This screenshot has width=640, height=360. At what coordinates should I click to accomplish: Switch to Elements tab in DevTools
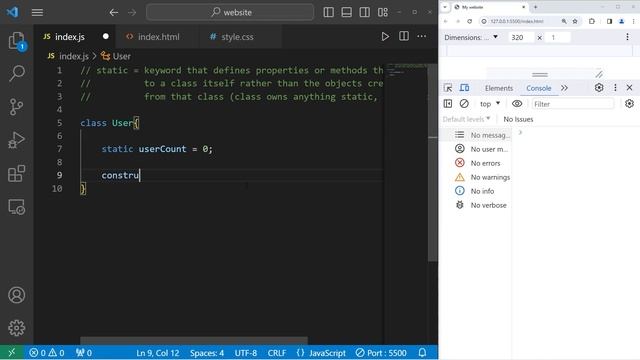[x=499, y=88]
